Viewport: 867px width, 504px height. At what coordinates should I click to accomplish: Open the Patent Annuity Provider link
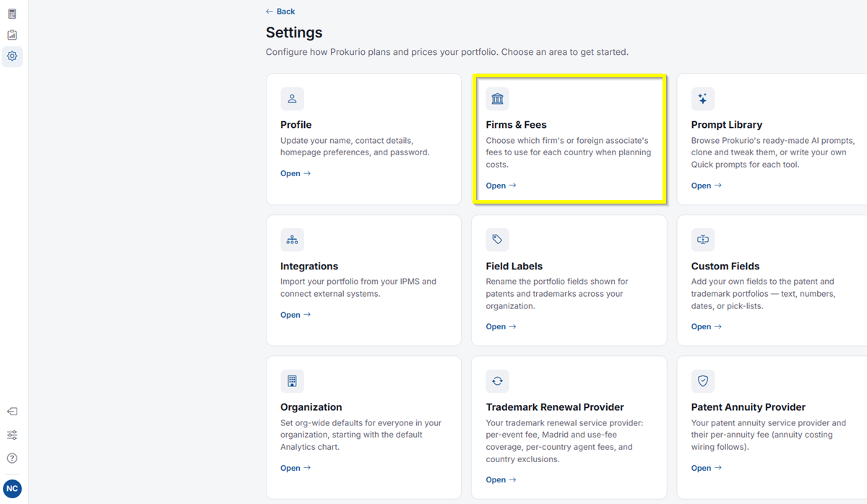[x=706, y=468]
